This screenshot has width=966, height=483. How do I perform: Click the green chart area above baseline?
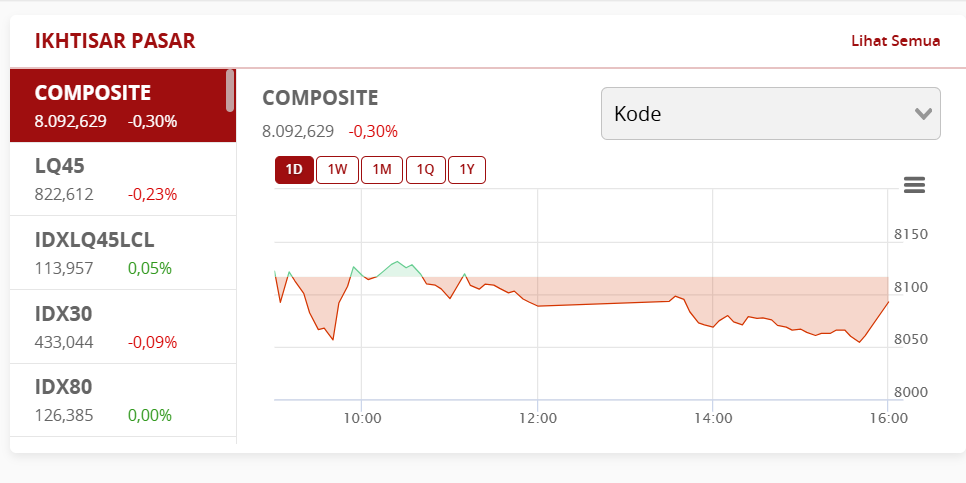(x=397, y=268)
